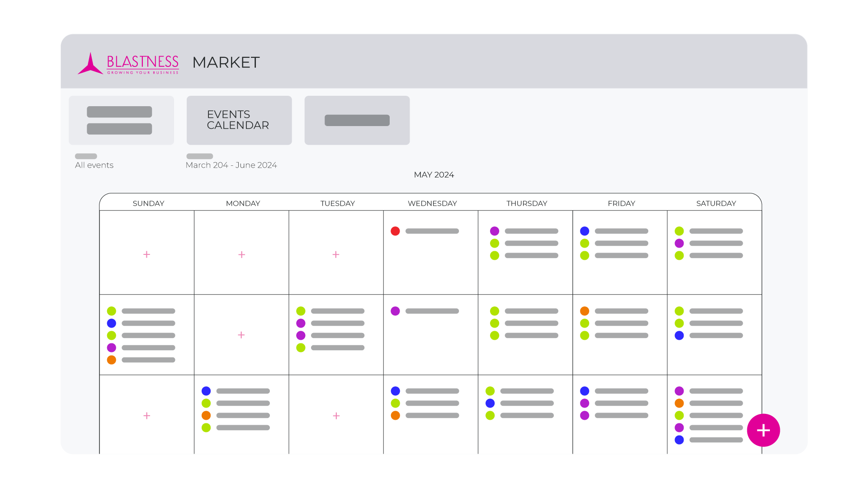Select the third gray placeholder tab card
Viewport: 868px width, 488px height.
coord(357,120)
